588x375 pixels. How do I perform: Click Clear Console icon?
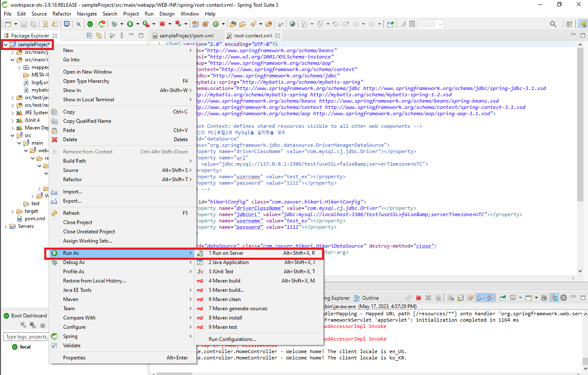tap(451, 298)
